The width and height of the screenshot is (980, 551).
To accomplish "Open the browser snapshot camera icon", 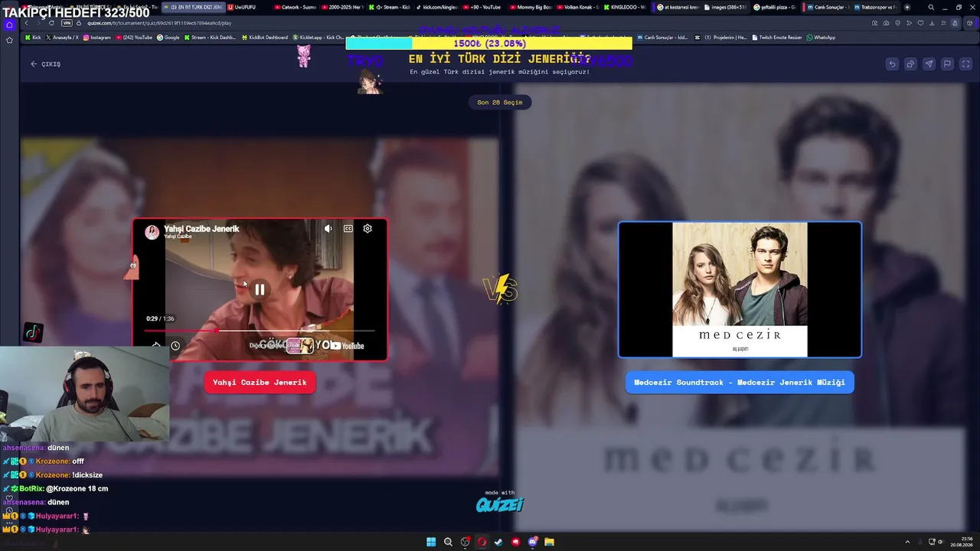I will click(887, 23).
